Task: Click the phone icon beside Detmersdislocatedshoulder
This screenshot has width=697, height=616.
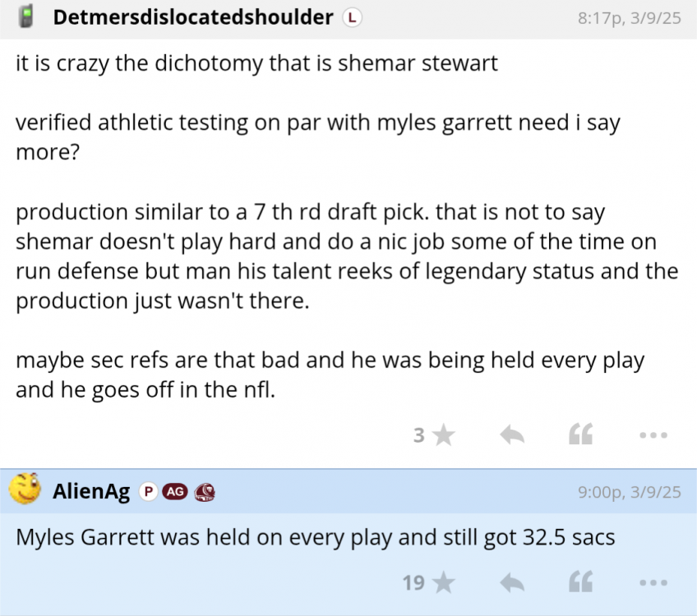Action: coord(25,16)
